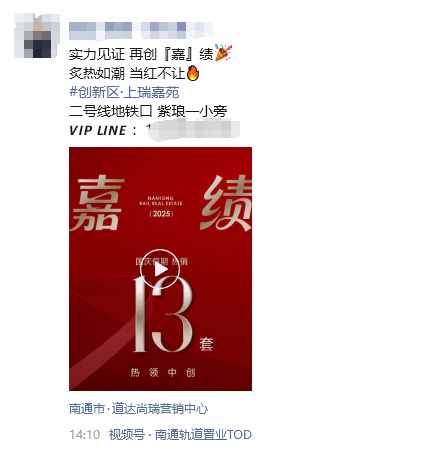This screenshot has height=455, width=422.
Task: Click the 热领中创 caption on the poster
Action: coord(163,372)
